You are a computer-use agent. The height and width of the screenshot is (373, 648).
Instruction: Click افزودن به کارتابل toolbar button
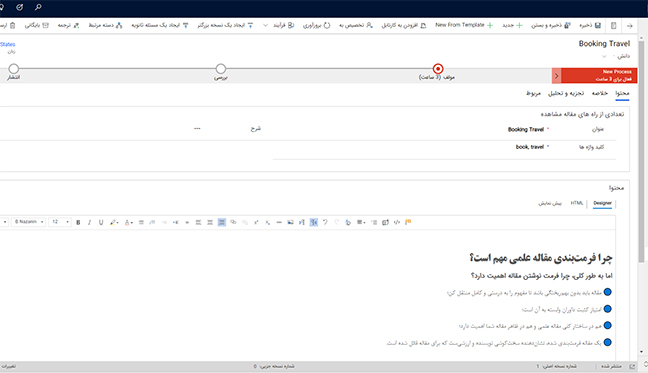click(404, 25)
